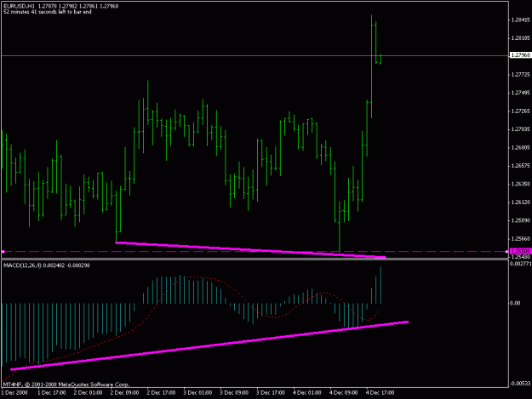Click the 1.26350 price axis label
The image size is (532, 399).
(x=520, y=184)
